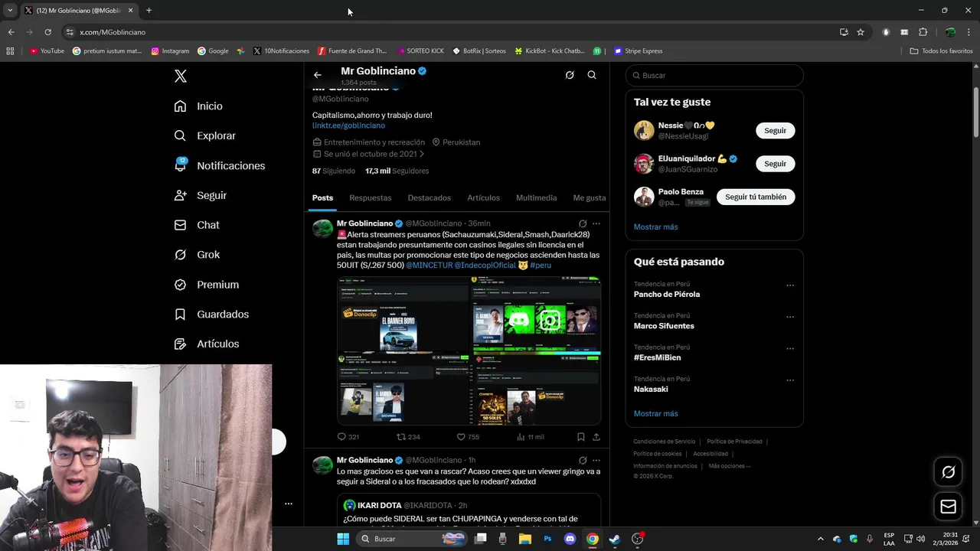
Task: Open Seguir in the sidebar
Action: tap(200, 195)
